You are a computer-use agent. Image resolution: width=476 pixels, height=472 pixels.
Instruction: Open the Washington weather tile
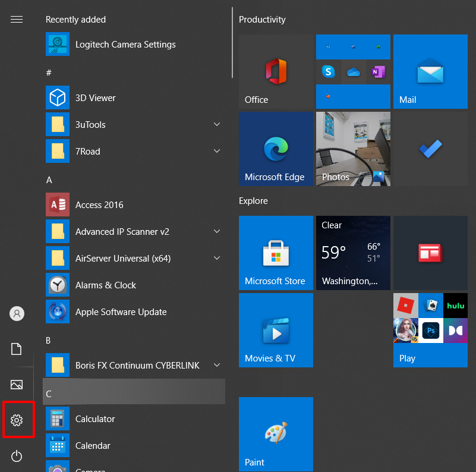click(x=353, y=253)
